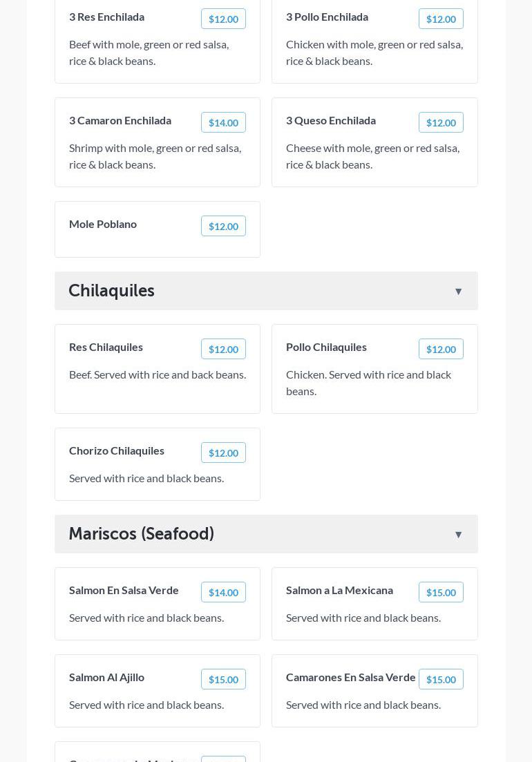Click Camarones En Salsa Verde price button

tap(441, 680)
